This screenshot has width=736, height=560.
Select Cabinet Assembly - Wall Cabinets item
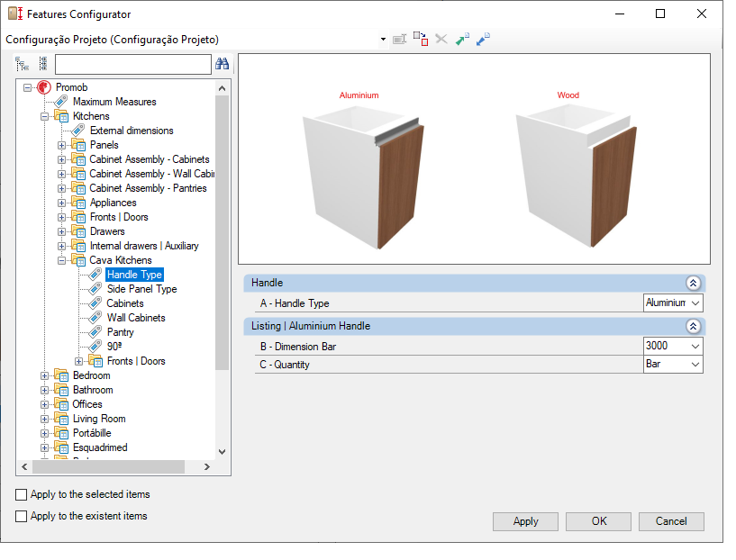(151, 174)
